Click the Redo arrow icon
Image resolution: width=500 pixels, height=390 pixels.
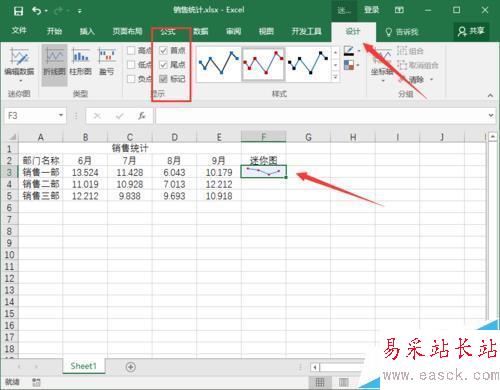pyautogui.click(x=59, y=11)
